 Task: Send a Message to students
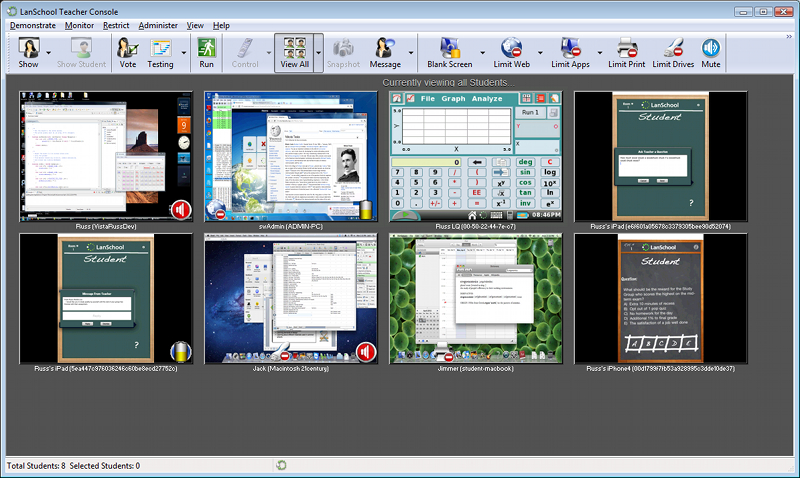(x=385, y=53)
